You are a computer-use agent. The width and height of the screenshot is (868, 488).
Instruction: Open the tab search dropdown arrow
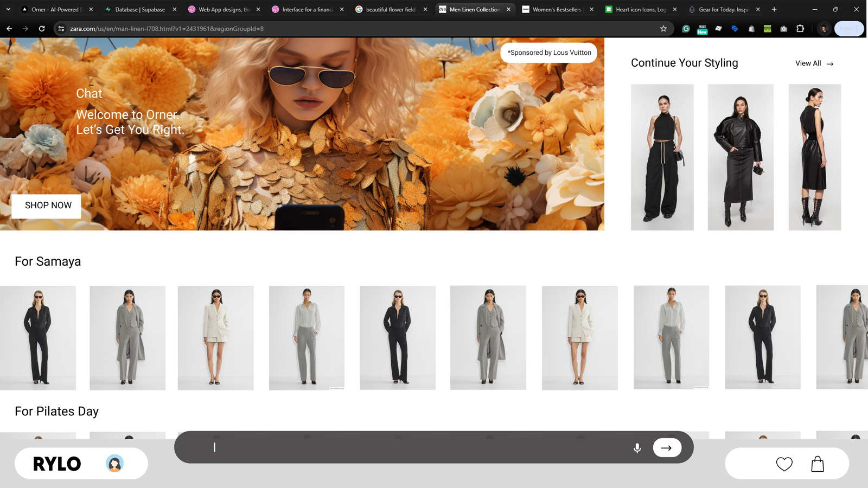(x=8, y=9)
